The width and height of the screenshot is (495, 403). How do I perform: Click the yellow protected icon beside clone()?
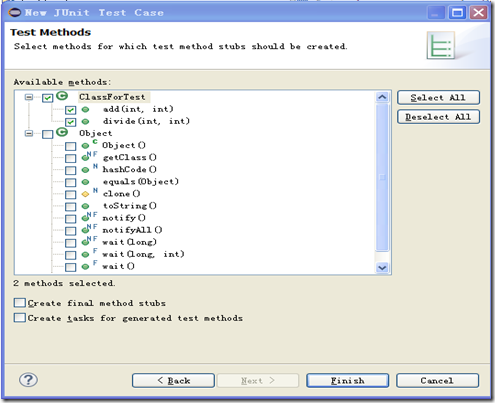coord(89,193)
